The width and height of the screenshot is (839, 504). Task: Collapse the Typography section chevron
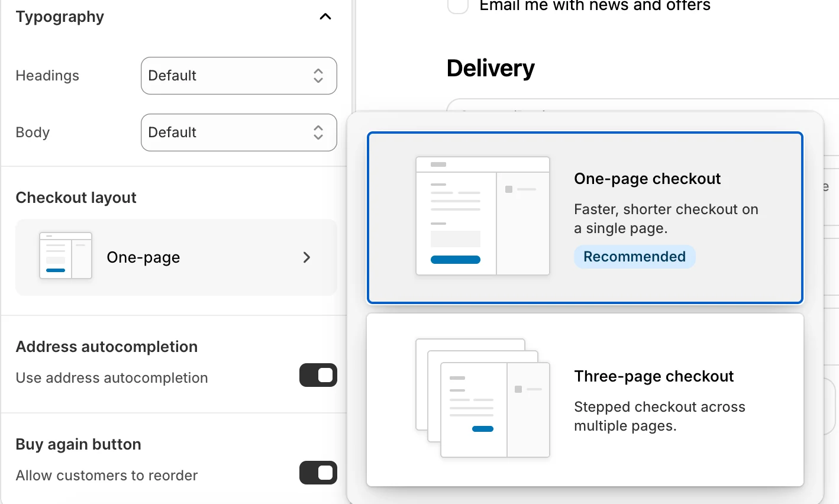(x=325, y=17)
